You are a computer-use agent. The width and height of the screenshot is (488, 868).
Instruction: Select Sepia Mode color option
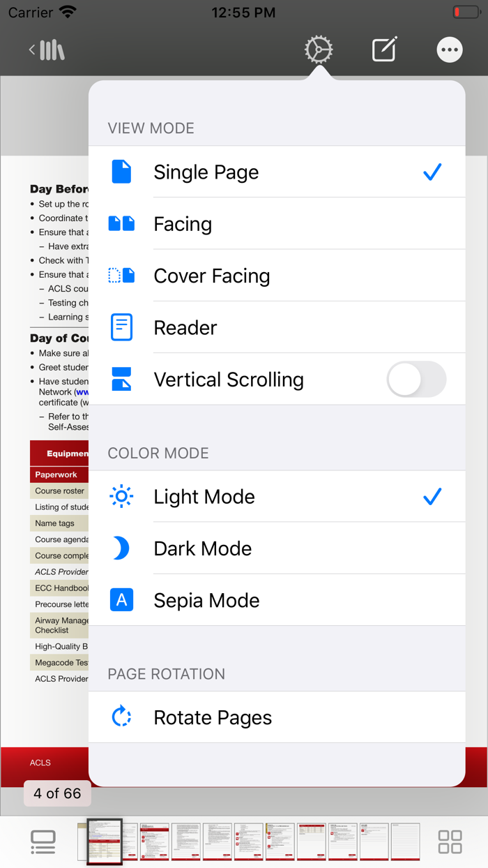coord(206,599)
